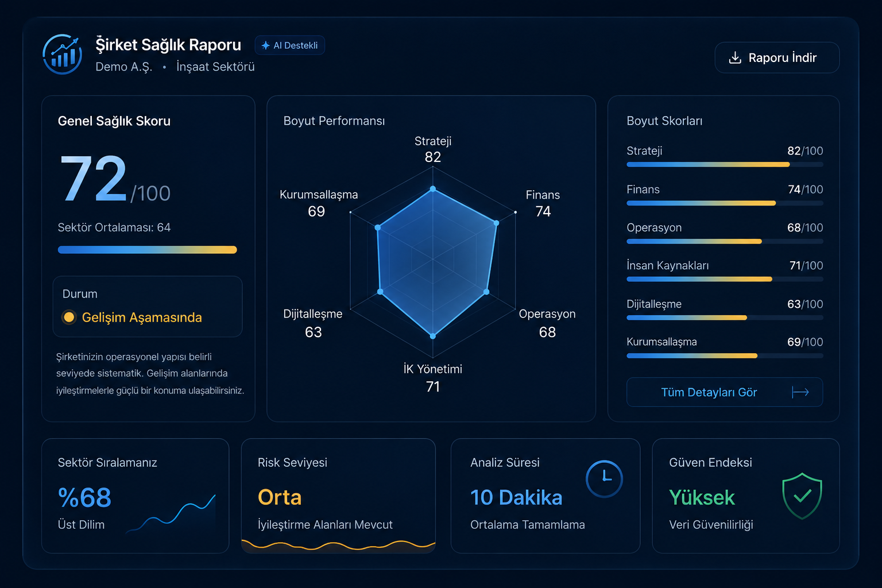The image size is (882, 588).
Task: Click the Dijitalleşme vertex on the radar chart
Action: (x=380, y=292)
